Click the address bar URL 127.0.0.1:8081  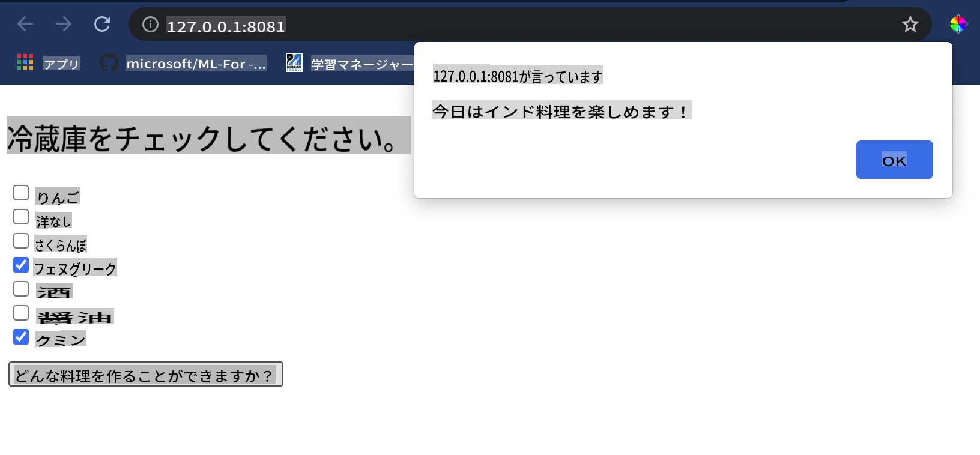(226, 26)
